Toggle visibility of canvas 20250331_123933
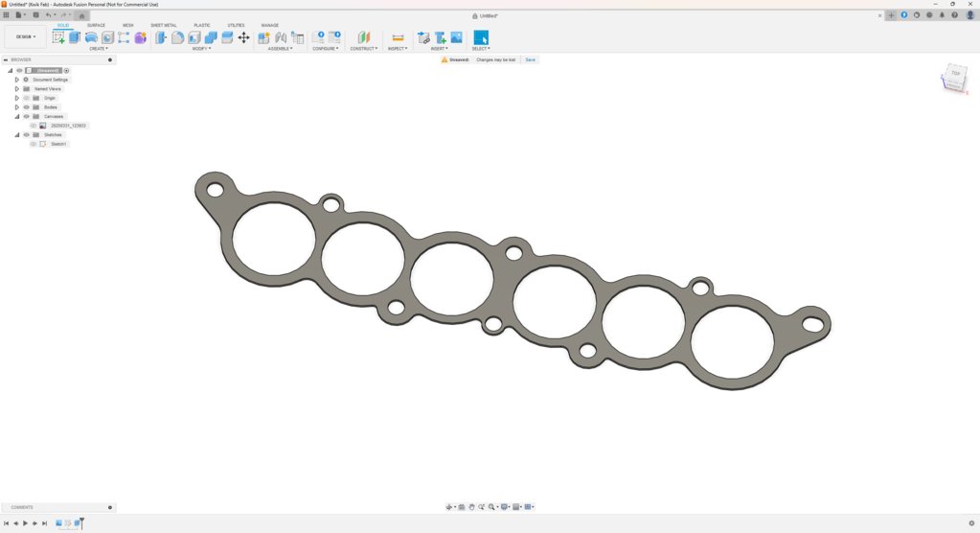 click(x=34, y=126)
